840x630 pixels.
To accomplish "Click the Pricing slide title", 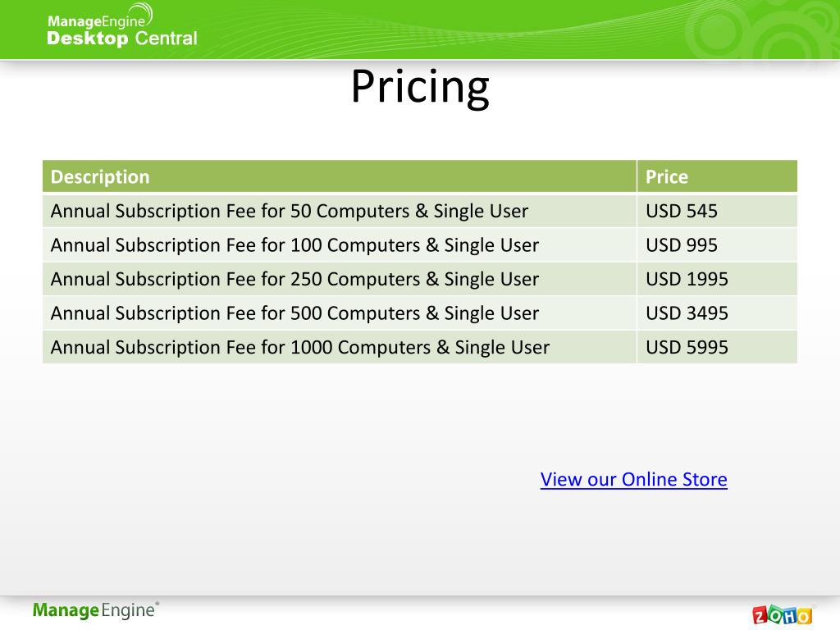I will click(420, 87).
